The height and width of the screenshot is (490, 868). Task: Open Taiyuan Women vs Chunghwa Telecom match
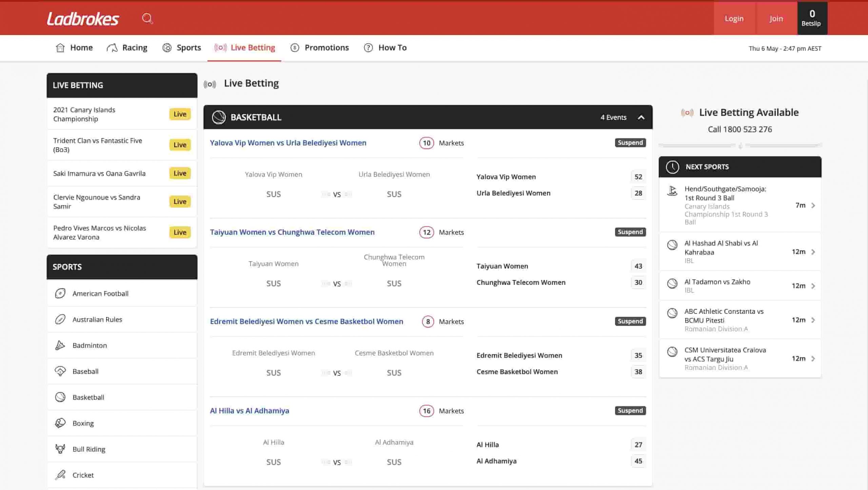pyautogui.click(x=292, y=232)
